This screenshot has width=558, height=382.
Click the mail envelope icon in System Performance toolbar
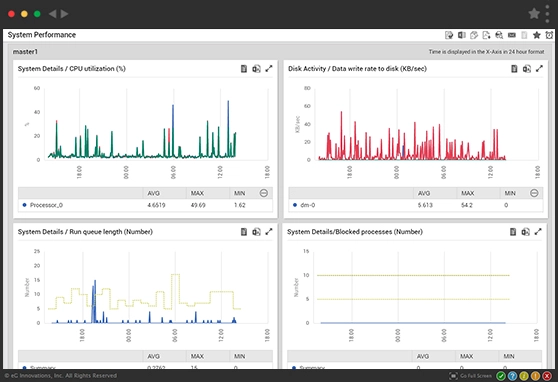coord(512,35)
